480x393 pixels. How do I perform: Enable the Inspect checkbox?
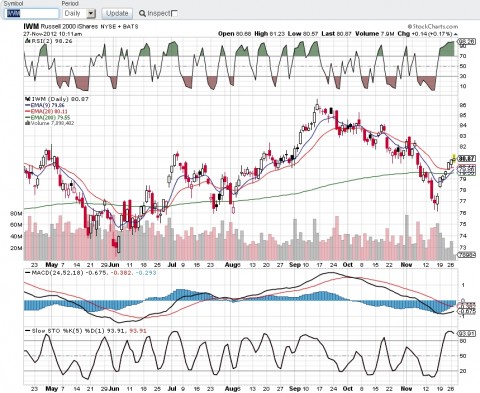[174, 13]
